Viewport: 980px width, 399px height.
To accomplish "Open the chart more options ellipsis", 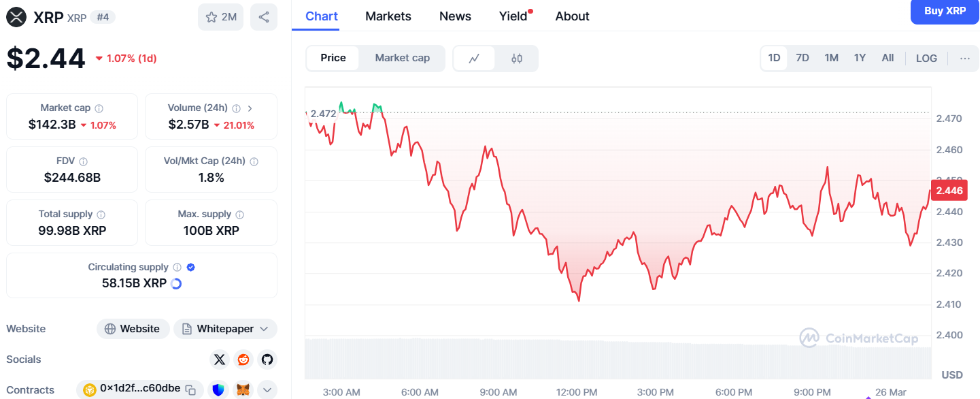I will pyautogui.click(x=965, y=58).
